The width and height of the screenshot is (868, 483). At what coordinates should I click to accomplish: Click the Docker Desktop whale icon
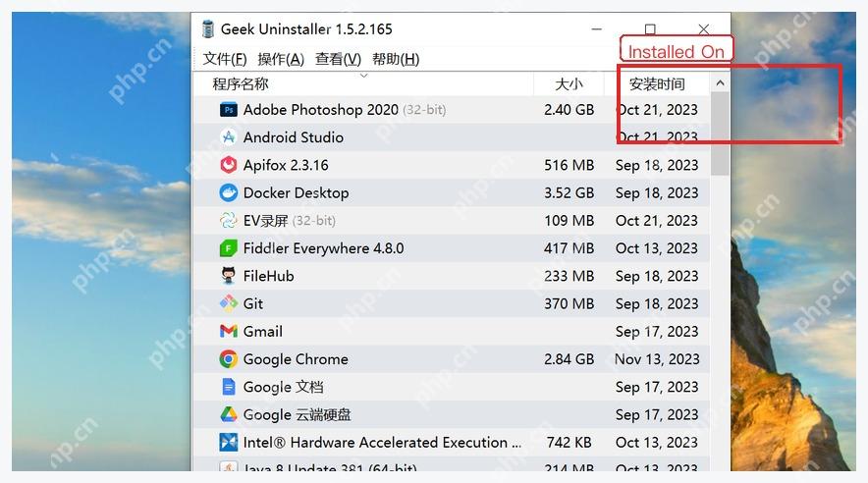(x=229, y=192)
